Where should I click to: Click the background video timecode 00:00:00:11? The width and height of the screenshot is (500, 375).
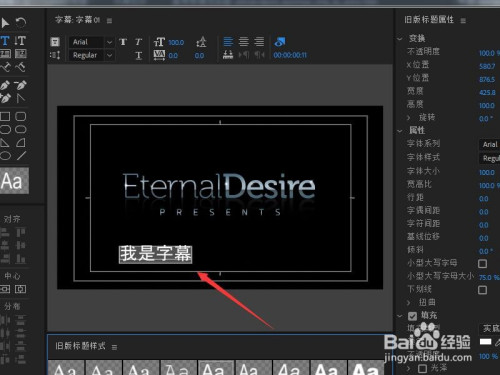(290, 55)
